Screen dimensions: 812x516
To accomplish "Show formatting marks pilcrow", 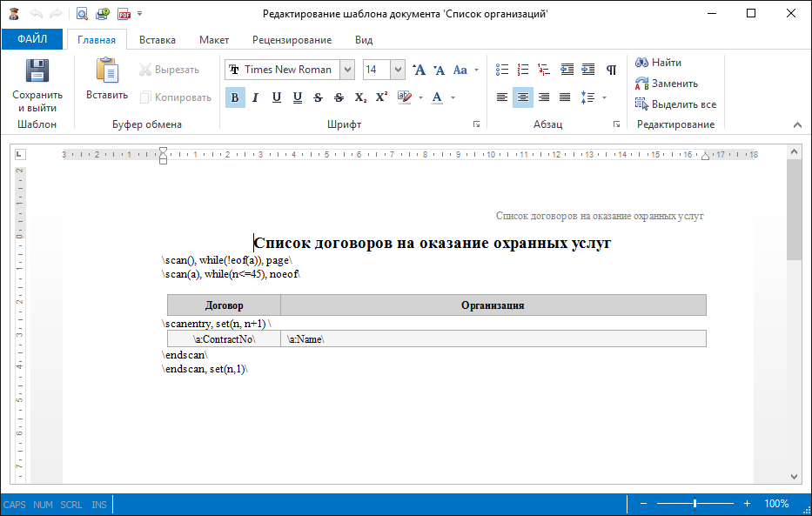I will coord(612,70).
